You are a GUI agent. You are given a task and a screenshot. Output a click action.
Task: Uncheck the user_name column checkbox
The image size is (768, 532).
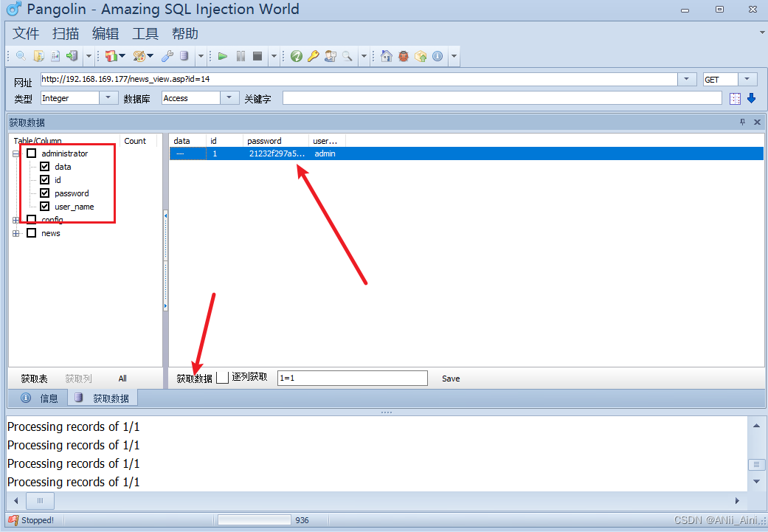click(x=44, y=207)
